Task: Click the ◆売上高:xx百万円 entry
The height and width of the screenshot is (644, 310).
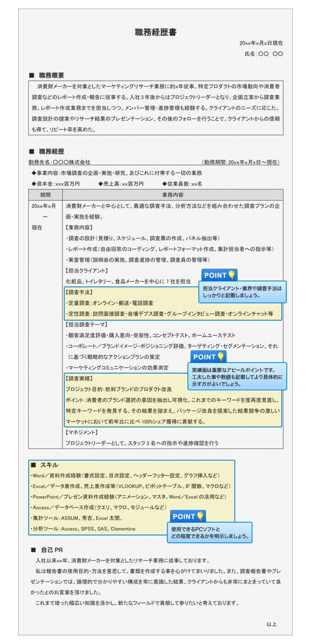Action: point(121,184)
